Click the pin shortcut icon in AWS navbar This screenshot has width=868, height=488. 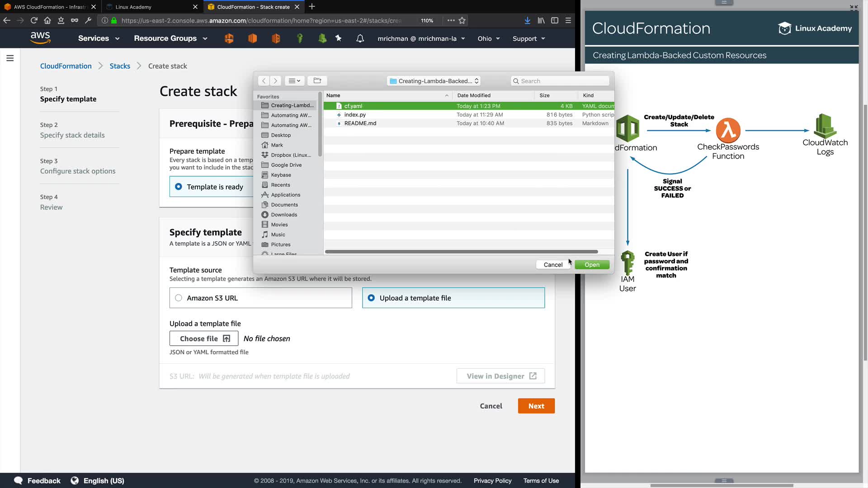(x=338, y=38)
